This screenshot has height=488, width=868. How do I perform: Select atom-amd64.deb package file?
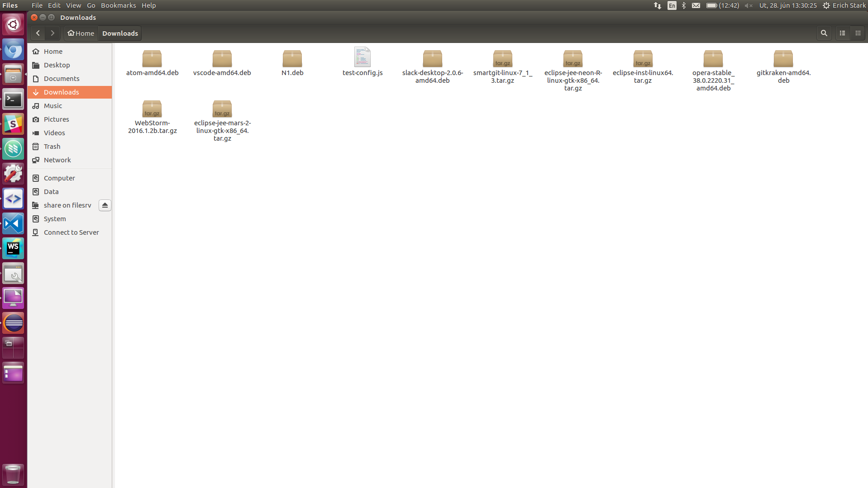click(152, 63)
